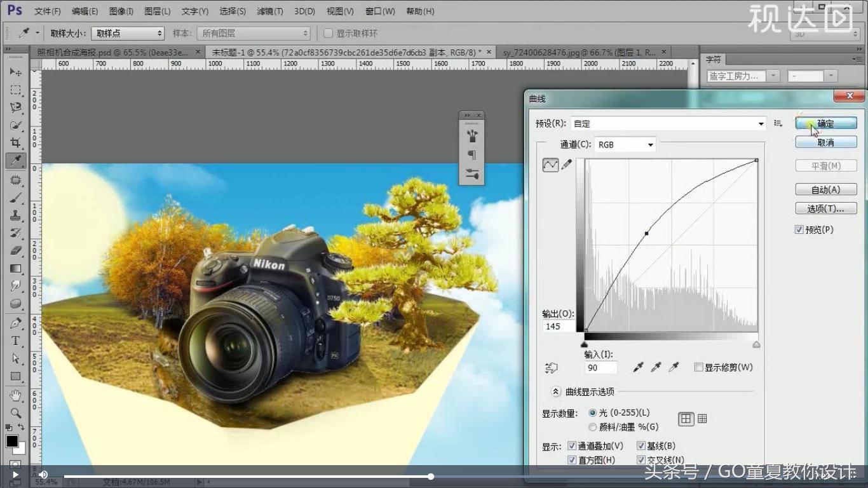Image resolution: width=868 pixels, height=488 pixels.
Task: Select the 颜料/油墨 radio button
Action: [x=593, y=427]
